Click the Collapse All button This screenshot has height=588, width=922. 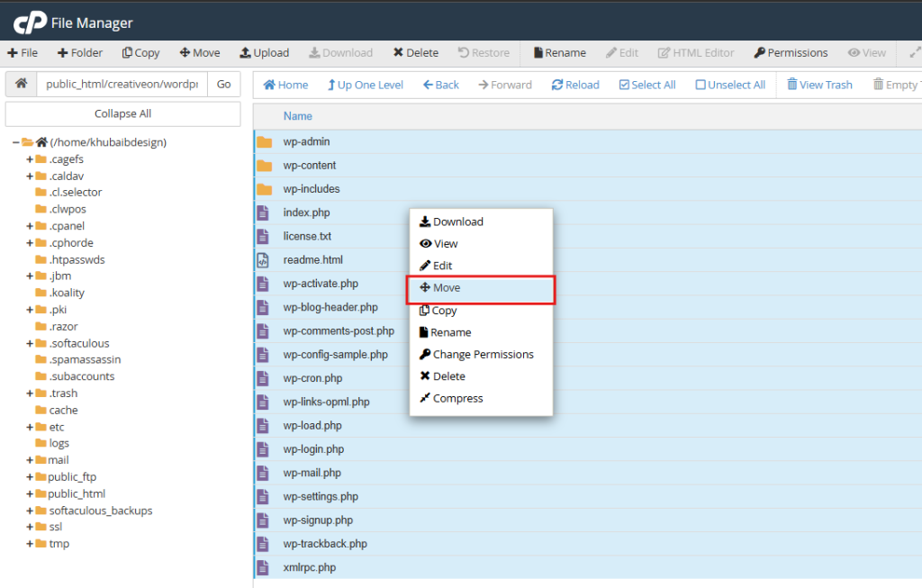click(122, 113)
